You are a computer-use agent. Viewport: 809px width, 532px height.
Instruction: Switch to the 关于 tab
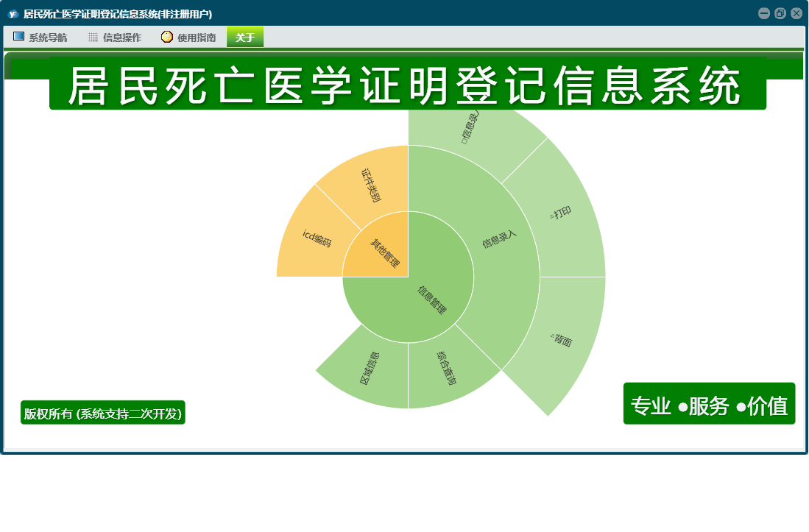pyautogui.click(x=245, y=38)
